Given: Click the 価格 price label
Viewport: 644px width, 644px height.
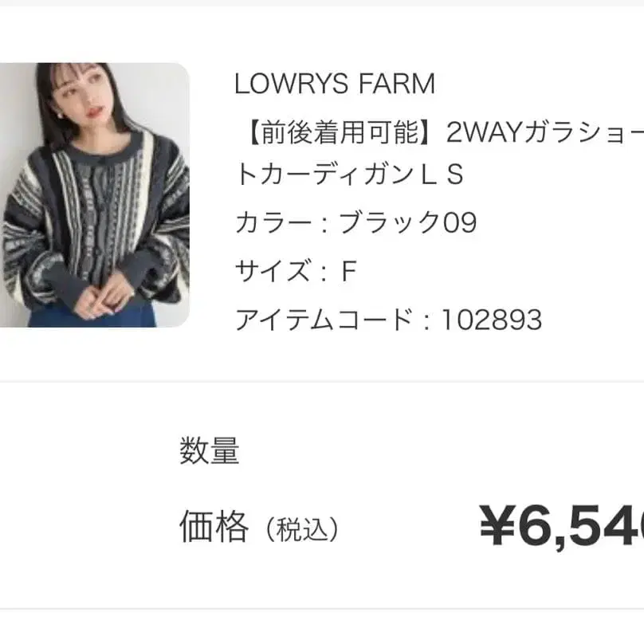Looking at the screenshot, I should [214, 528].
